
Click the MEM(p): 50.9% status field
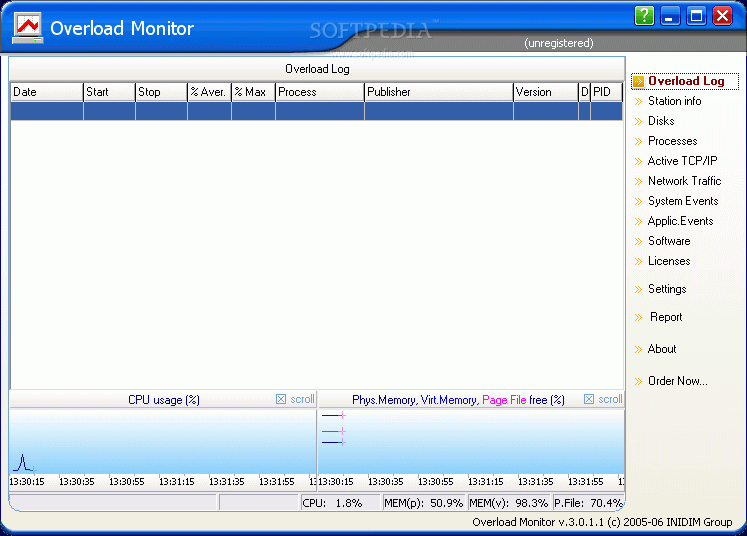pyautogui.click(x=424, y=503)
